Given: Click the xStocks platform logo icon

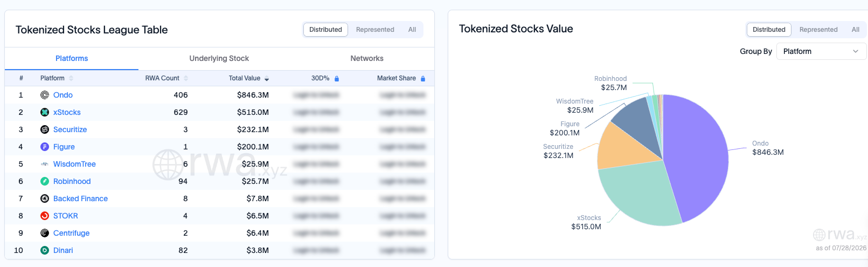Looking at the screenshot, I should pos(45,112).
